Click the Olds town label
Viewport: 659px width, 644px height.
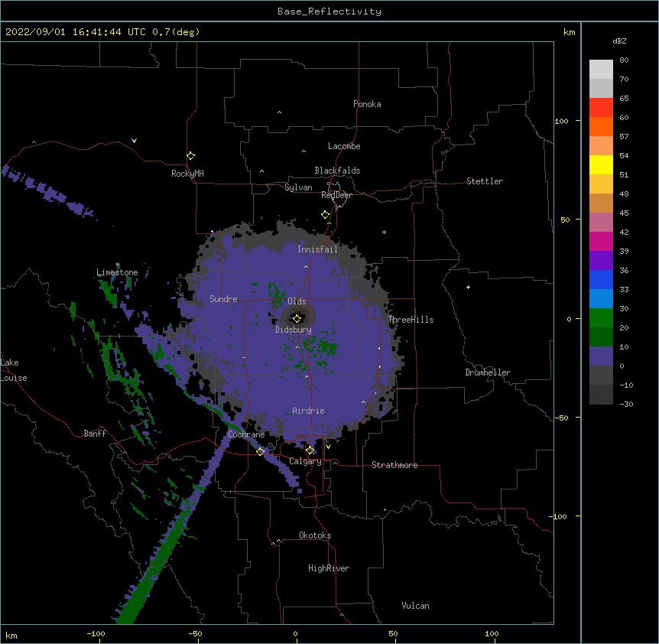(297, 301)
